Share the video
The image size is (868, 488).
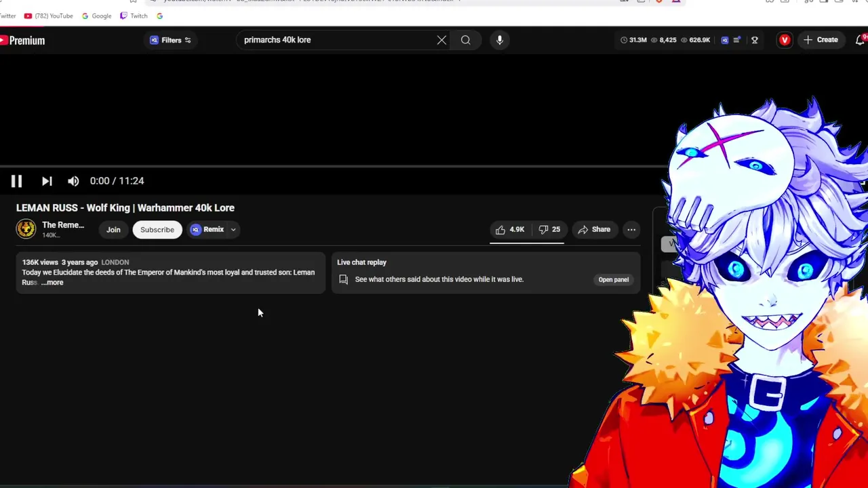(594, 230)
